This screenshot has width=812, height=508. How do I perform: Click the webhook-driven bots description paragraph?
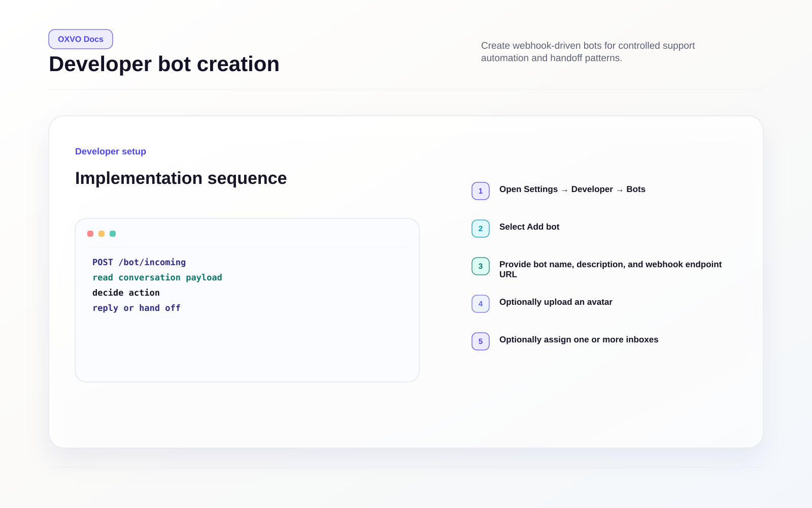tap(588, 52)
